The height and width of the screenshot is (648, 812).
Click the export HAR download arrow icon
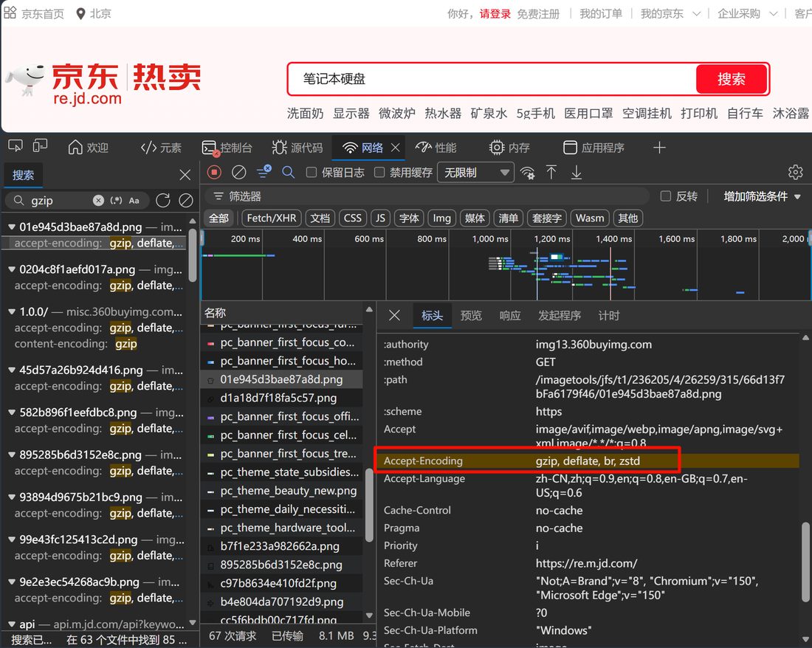click(577, 173)
